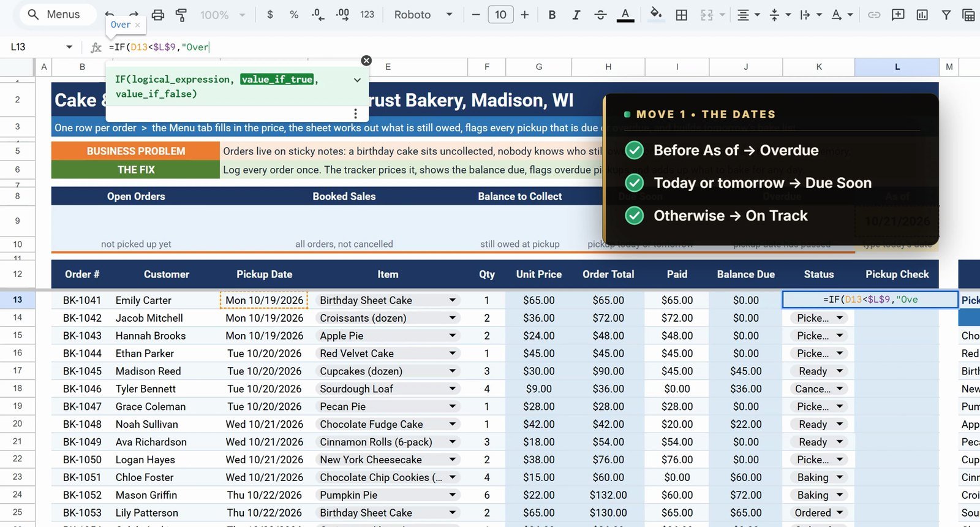Click into the formula bar text
The height and width of the screenshot is (527, 980).
(159, 47)
